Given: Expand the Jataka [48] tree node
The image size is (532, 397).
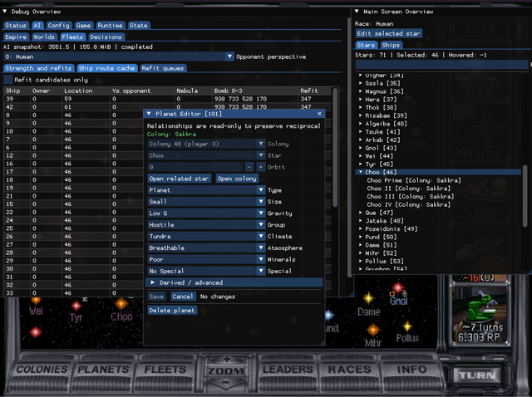Looking at the screenshot, I should (361, 221).
